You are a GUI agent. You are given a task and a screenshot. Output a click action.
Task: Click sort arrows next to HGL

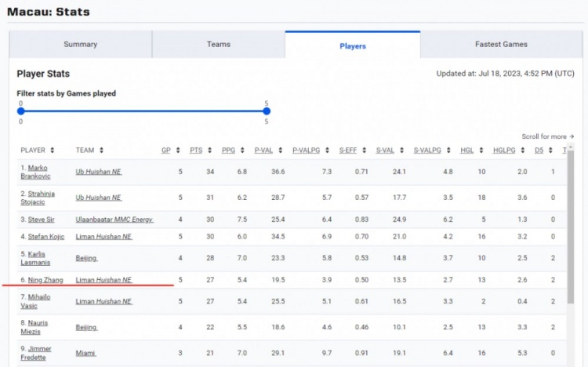click(481, 150)
